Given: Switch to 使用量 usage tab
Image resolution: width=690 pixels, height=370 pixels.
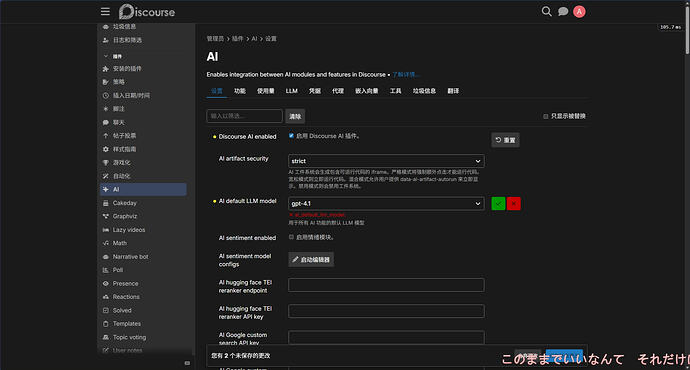Looking at the screenshot, I should coord(265,91).
